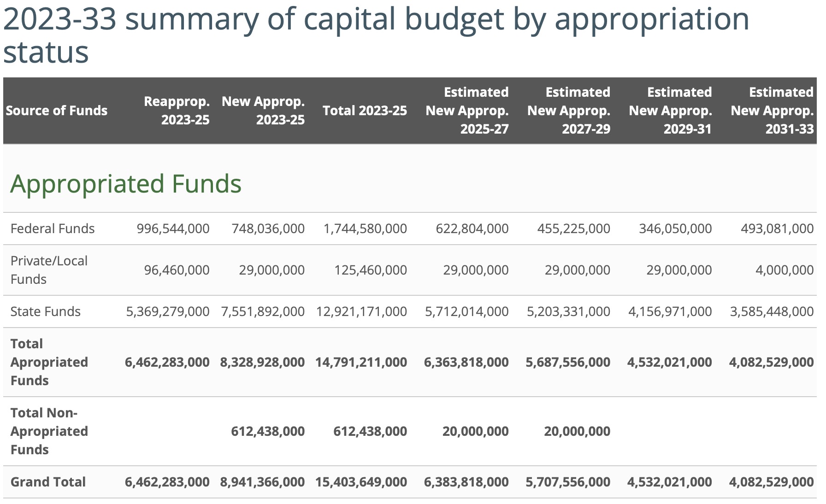Select the 'State Funds' row label
This screenshot has width=826, height=504.
pyautogui.click(x=46, y=311)
